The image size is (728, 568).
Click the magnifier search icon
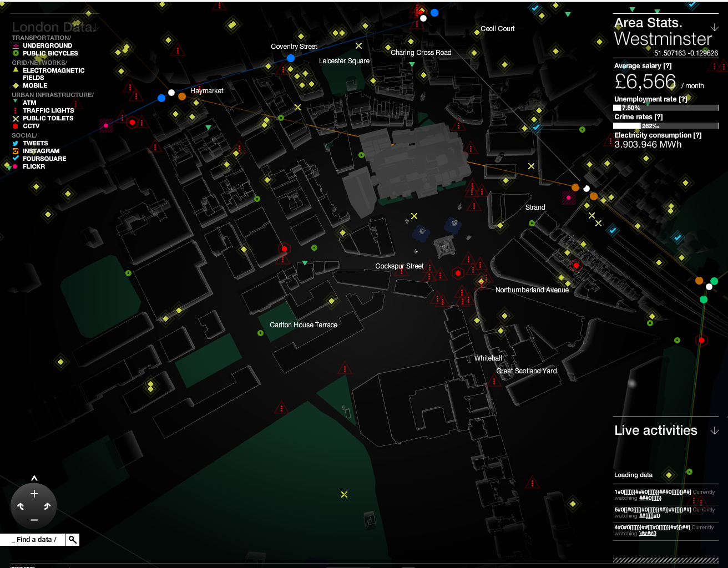pos(72,540)
